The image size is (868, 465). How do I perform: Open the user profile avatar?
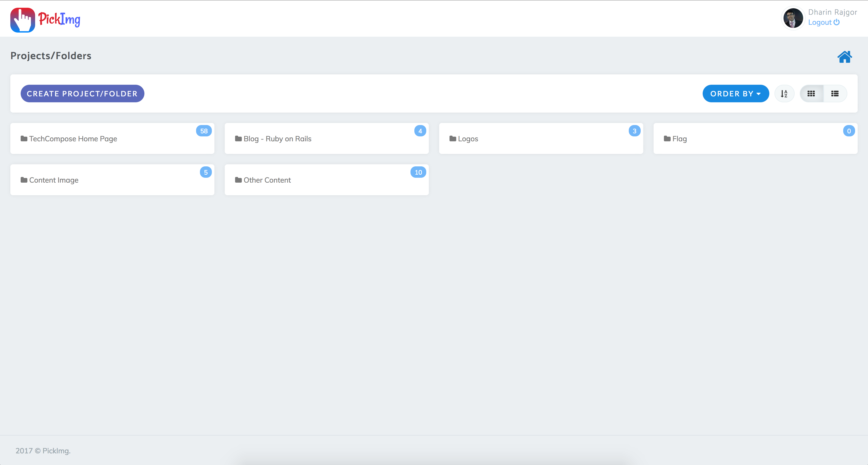coord(793,18)
